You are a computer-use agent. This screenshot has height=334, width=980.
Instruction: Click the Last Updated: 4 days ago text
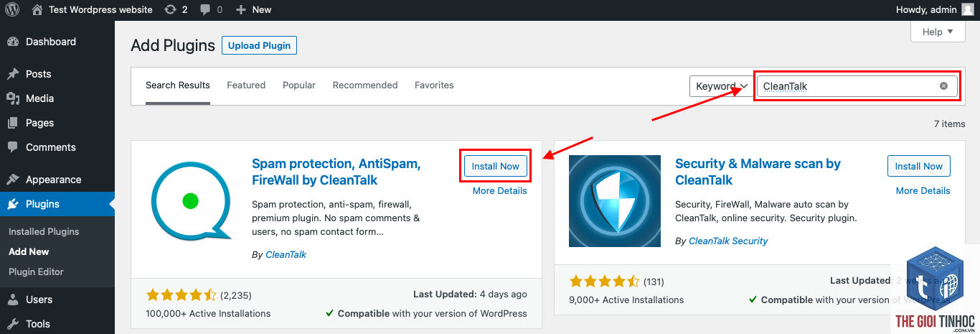tap(470, 294)
